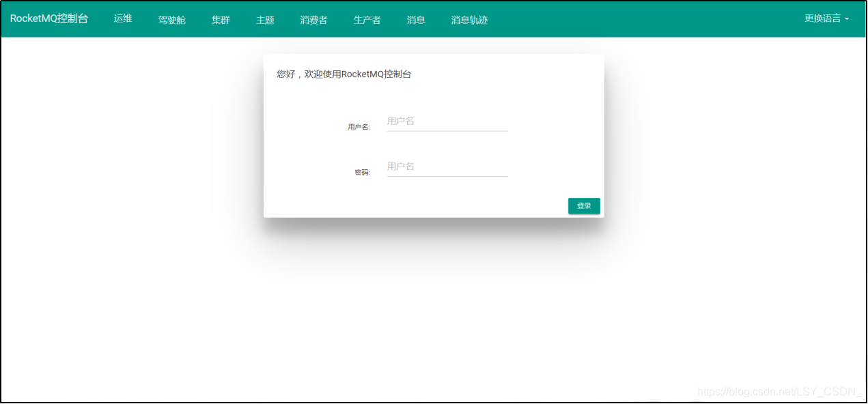Open the 消费者 consumer page
This screenshot has height=404, width=868.
pos(313,20)
